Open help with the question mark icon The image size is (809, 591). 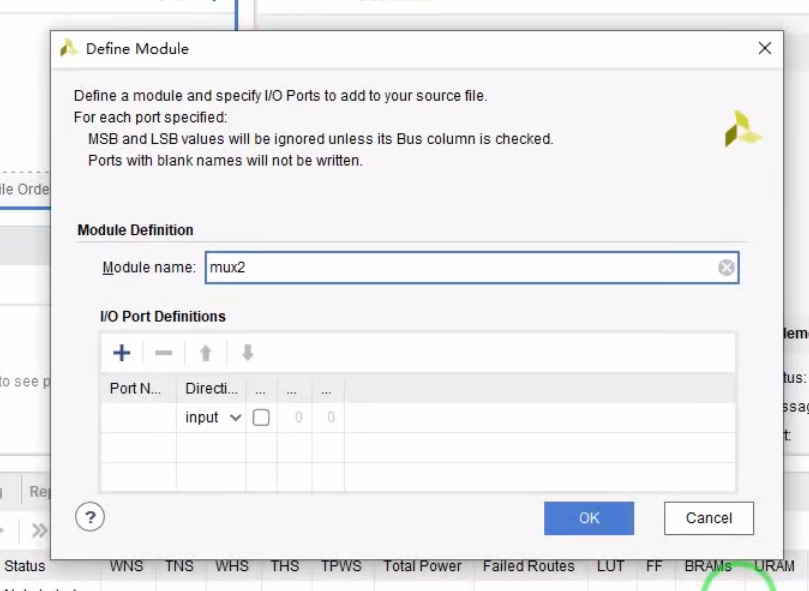tap(90, 517)
